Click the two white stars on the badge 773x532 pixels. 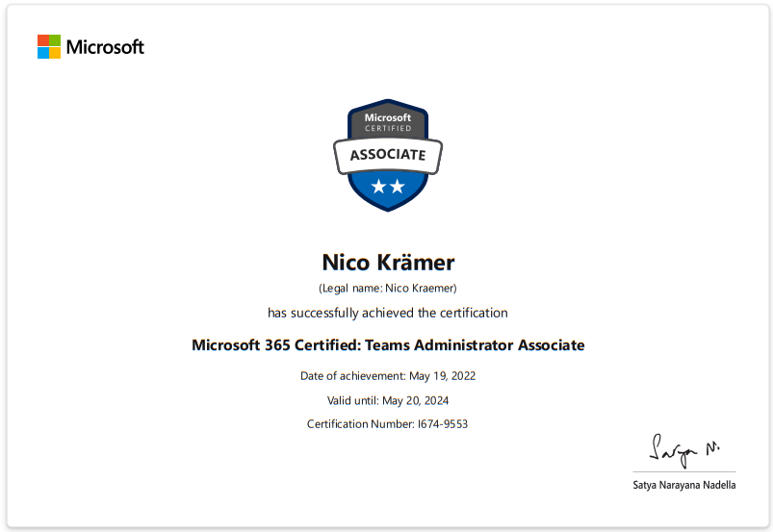coord(388,187)
